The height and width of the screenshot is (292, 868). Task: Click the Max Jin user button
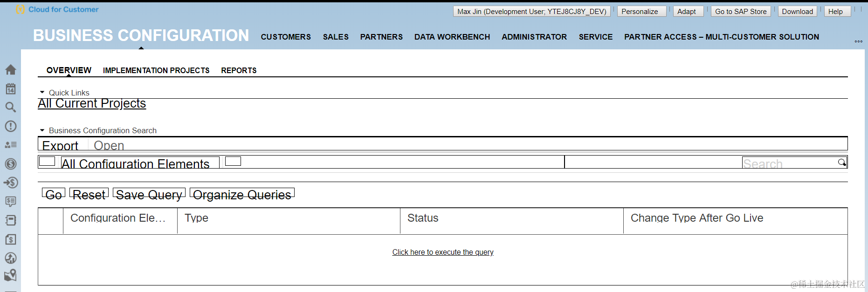pos(532,12)
